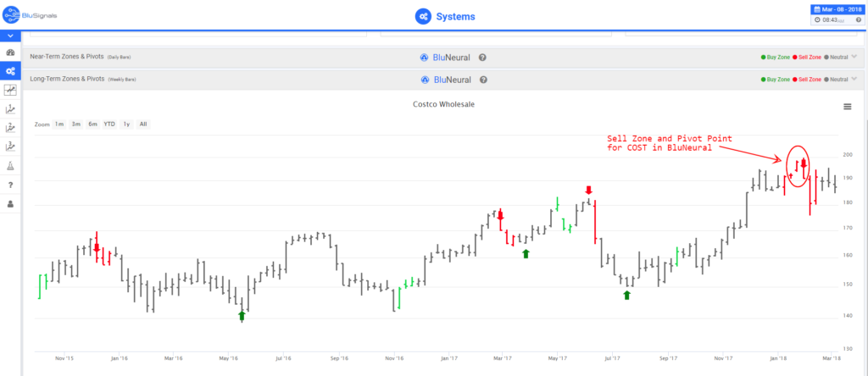Open the help question mark in sidebar
This screenshot has height=376, width=868.
(10, 185)
